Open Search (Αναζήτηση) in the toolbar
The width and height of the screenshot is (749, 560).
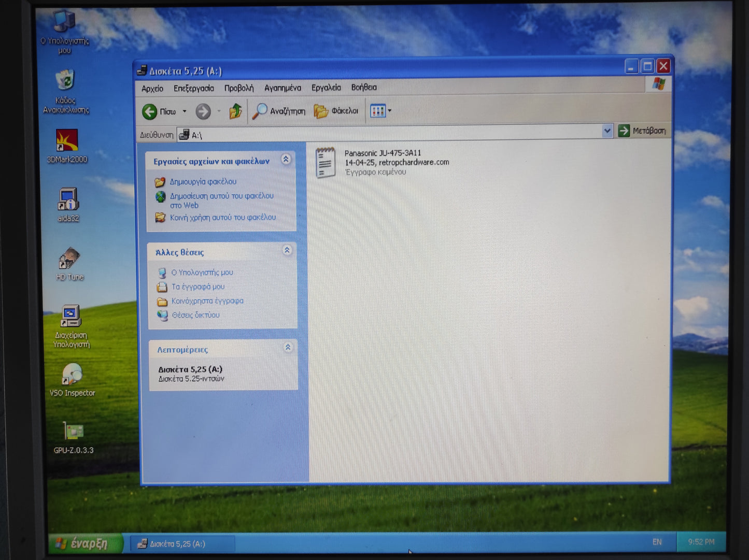[279, 111]
